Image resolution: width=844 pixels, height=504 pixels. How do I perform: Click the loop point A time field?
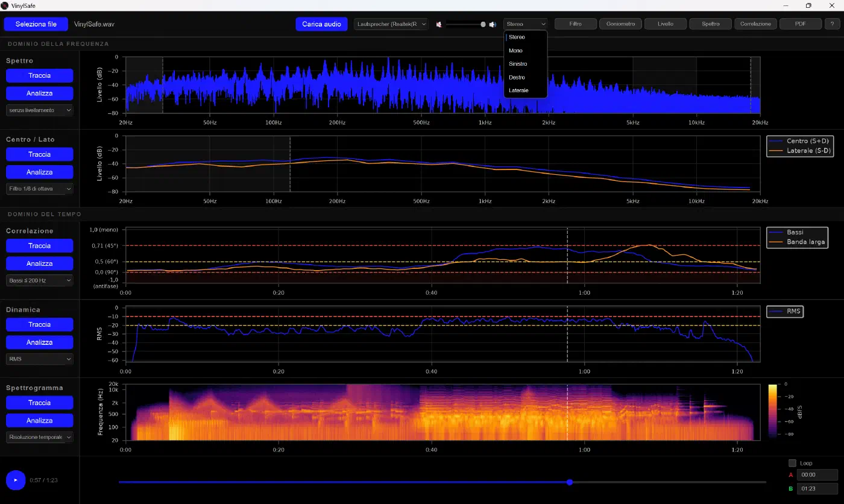click(817, 475)
